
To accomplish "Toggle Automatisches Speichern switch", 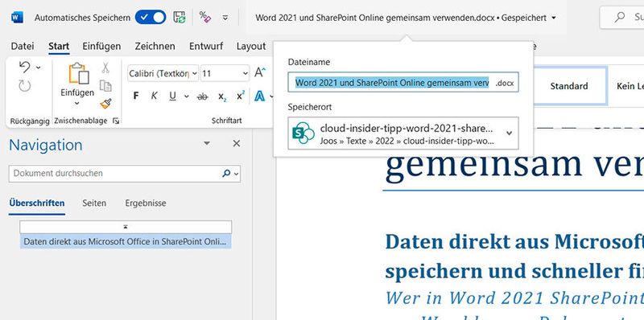I will (151, 18).
